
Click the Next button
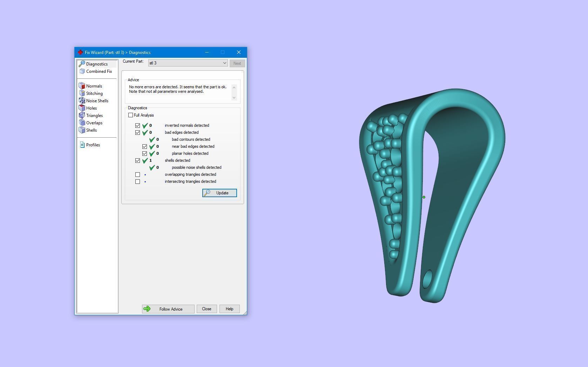237,63
